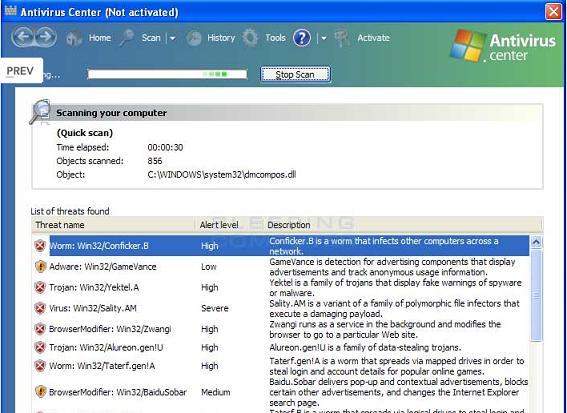Screen dimensions: 567x413
Task: Click the Antivirus center Windows flag logo
Action: click(468, 45)
